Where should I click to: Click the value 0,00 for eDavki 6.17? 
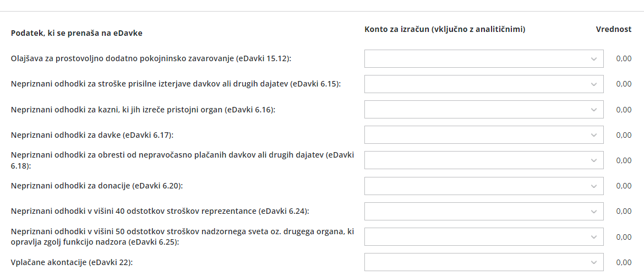tap(624, 135)
